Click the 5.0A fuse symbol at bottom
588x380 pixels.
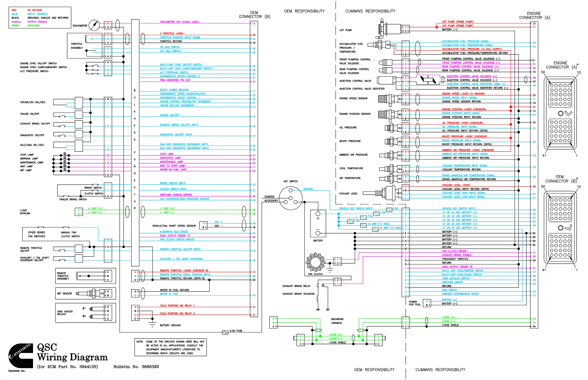pos(225,332)
